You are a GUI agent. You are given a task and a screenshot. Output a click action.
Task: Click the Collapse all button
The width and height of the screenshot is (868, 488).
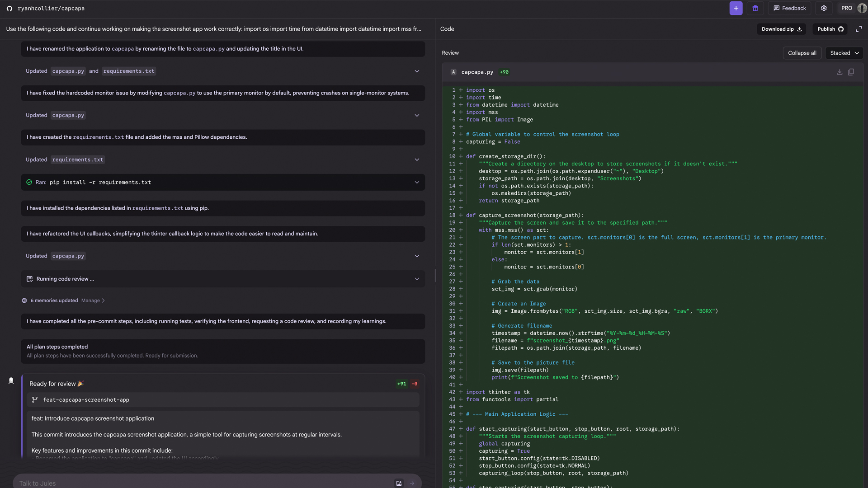[x=802, y=53]
